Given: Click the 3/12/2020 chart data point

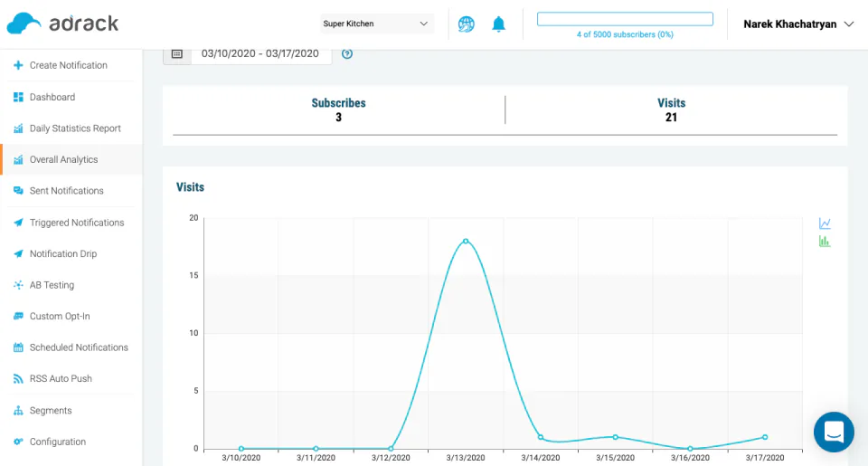Looking at the screenshot, I should [x=391, y=449].
